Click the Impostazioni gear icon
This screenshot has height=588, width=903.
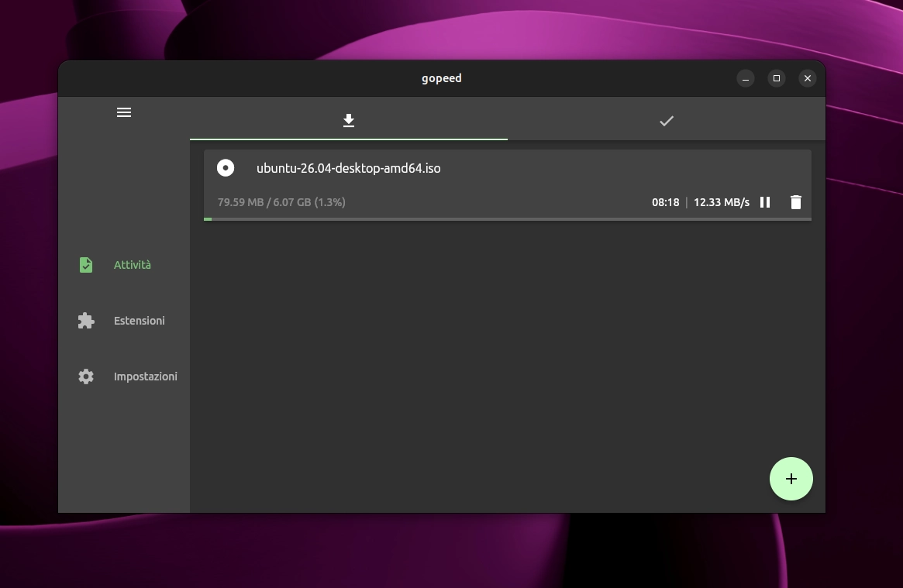click(x=86, y=377)
